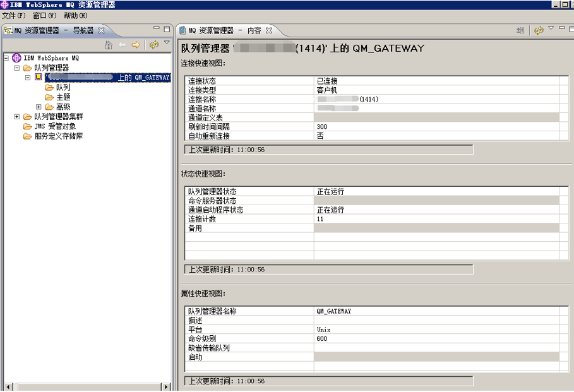
Task: Click the 通道定义表 row label
Action: 205,117
